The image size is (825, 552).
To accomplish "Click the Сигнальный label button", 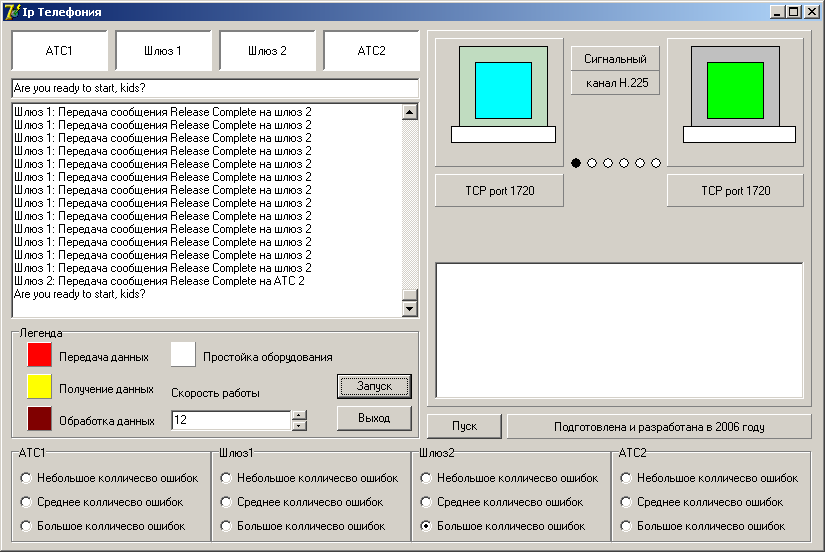I will click(x=615, y=59).
